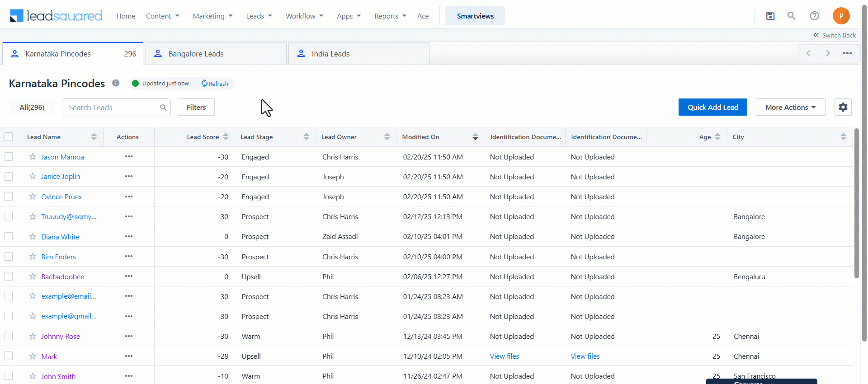Image resolution: width=868 pixels, height=384 pixels.
Task: Click the Quick Add Lead button
Action: (x=712, y=107)
